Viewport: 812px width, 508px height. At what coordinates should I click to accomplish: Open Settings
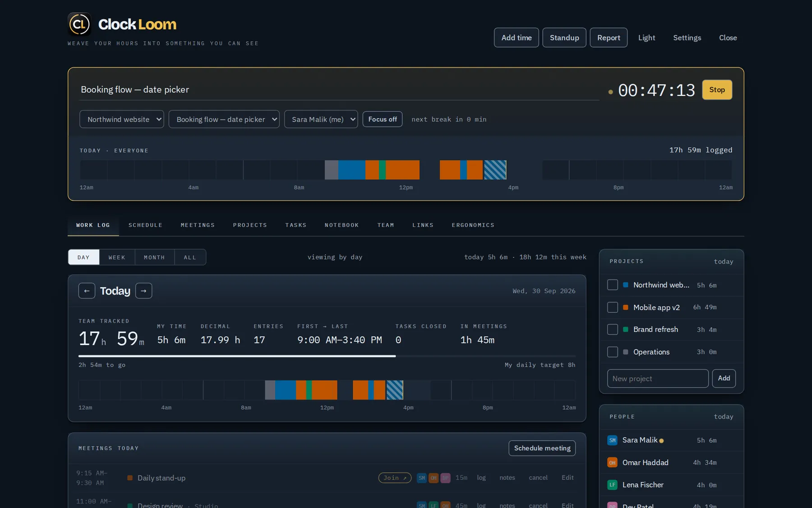(687, 37)
